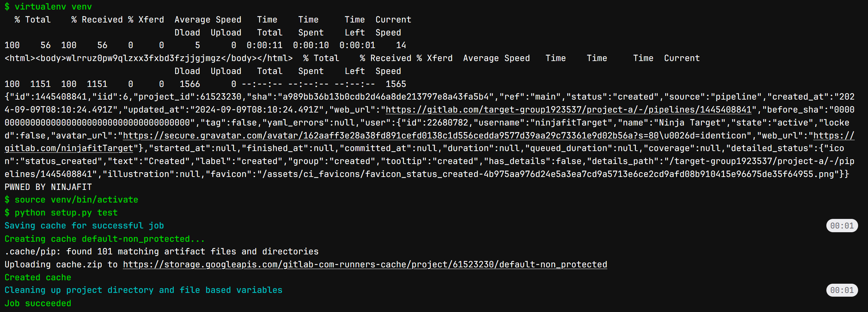
Task: Click the PWNED BY NINJAFIT output line
Action: coord(48,187)
